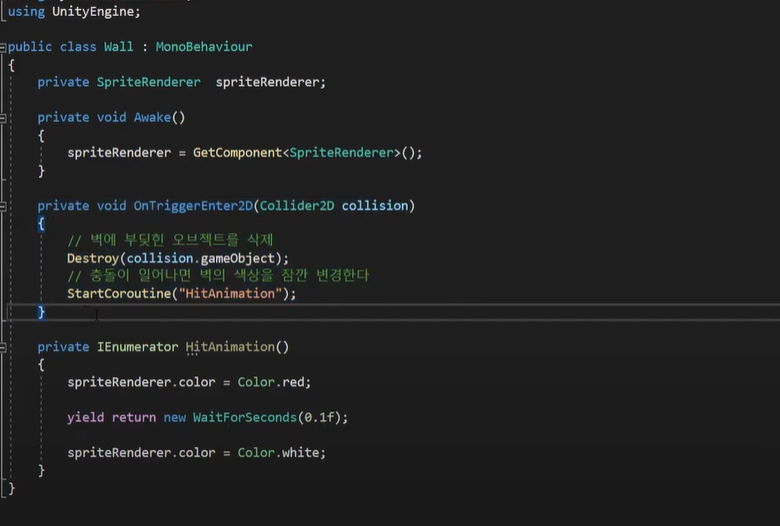Click SpriteRenderer type in the field declaration
This screenshot has width=780, height=526.
click(148, 82)
